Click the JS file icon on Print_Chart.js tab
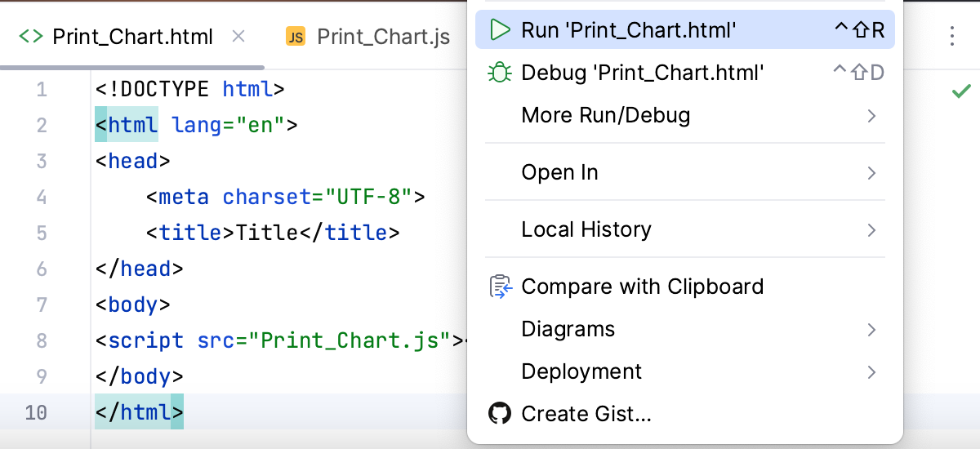The width and height of the screenshot is (980, 449). tap(295, 37)
